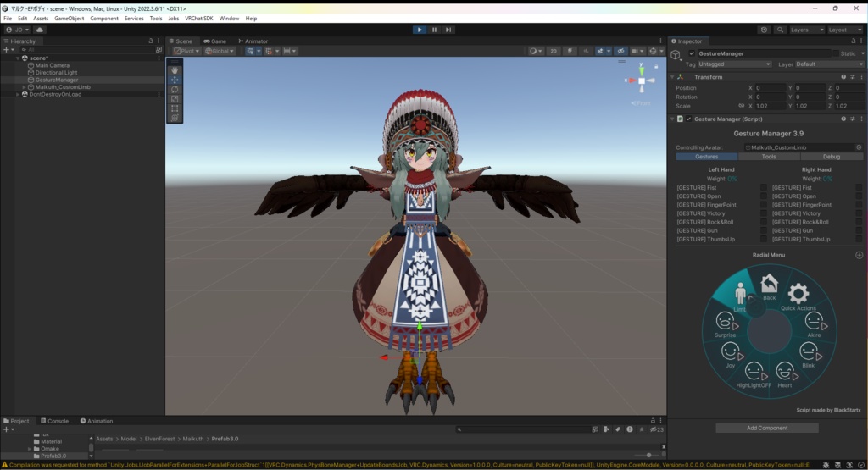The height and width of the screenshot is (470, 868).
Task: Open Controlling Avatar object picker
Action: (860, 147)
